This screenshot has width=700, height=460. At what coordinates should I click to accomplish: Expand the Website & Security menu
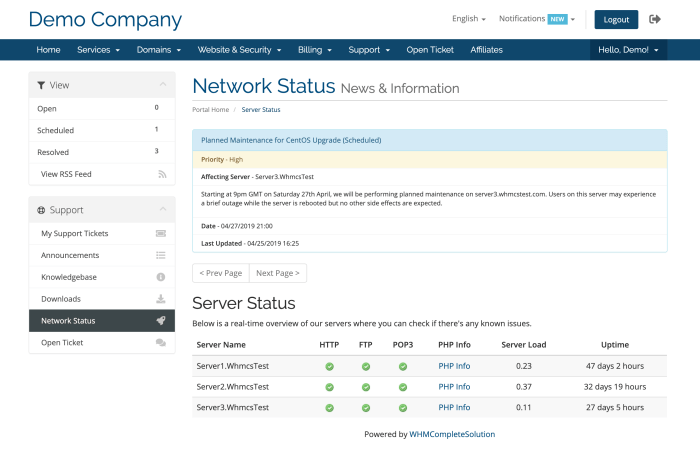pyautogui.click(x=239, y=50)
